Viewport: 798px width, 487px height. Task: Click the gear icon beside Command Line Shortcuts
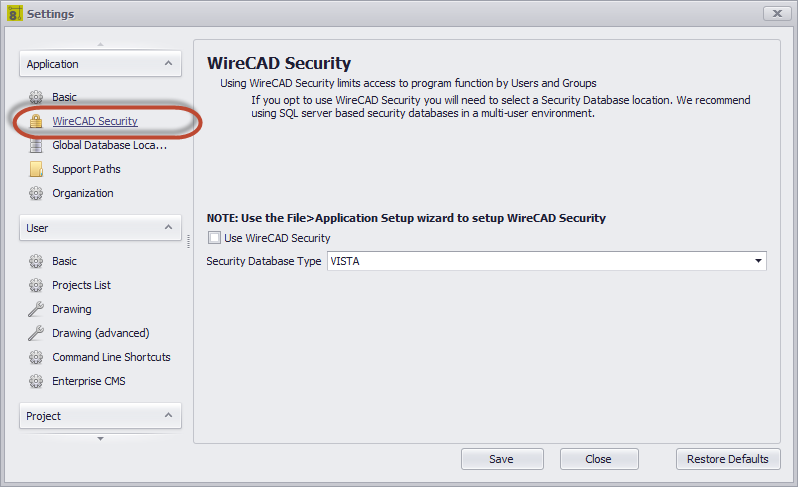[36, 357]
